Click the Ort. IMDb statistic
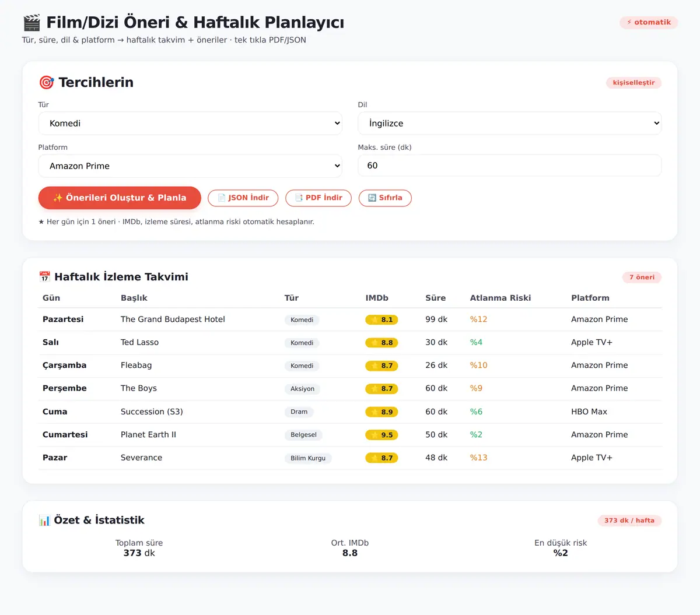The width and height of the screenshot is (700, 615). click(x=350, y=548)
